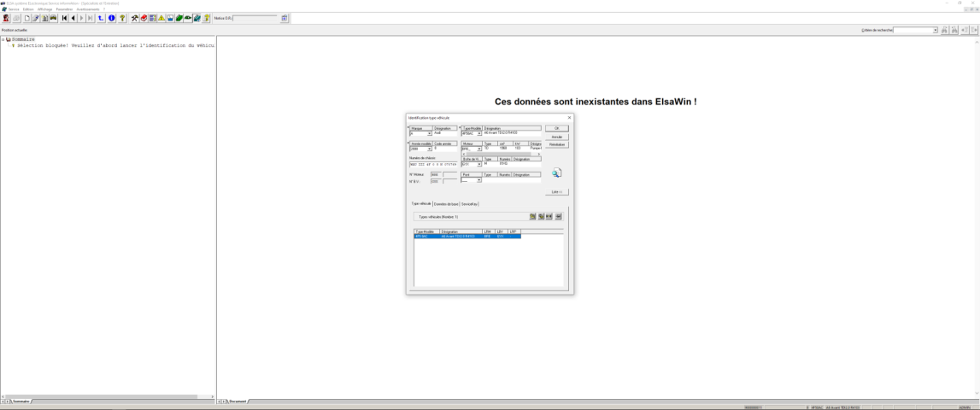Image resolution: width=980 pixels, height=410 pixels.
Task: Select the highlighted A6 Avant vehicle row
Action: (x=467, y=237)
